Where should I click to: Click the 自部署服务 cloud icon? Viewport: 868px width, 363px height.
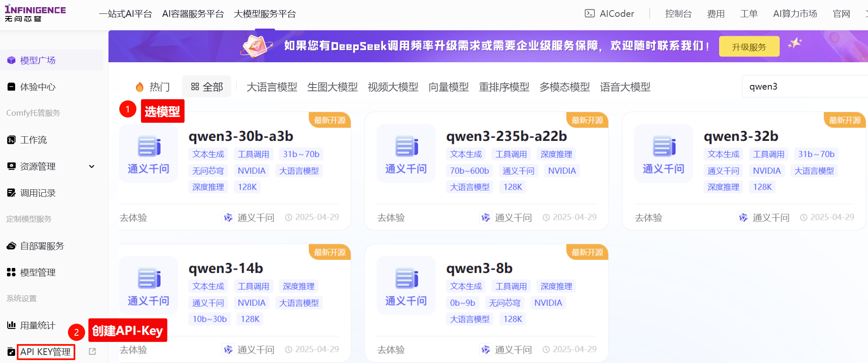[x=11, y=246]
